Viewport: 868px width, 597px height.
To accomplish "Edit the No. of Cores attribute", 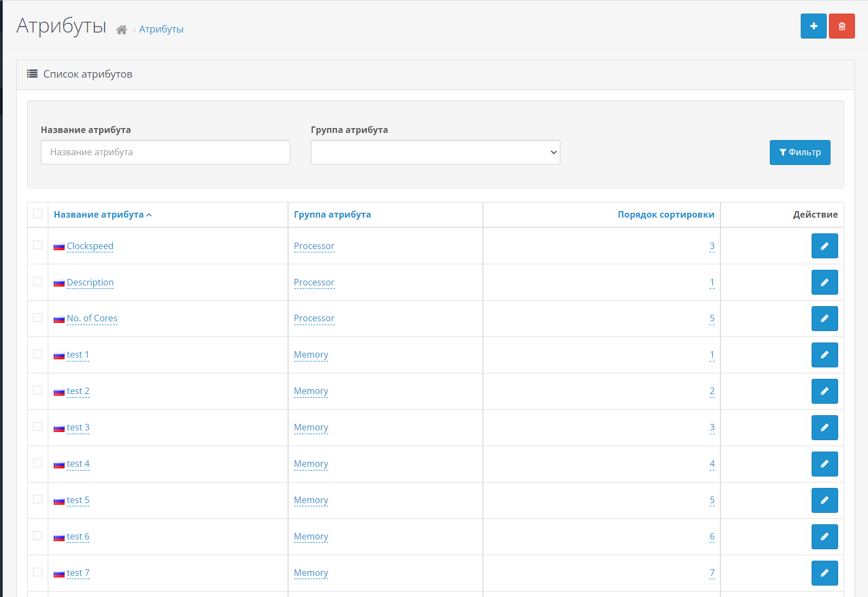I will coord(825,319).
